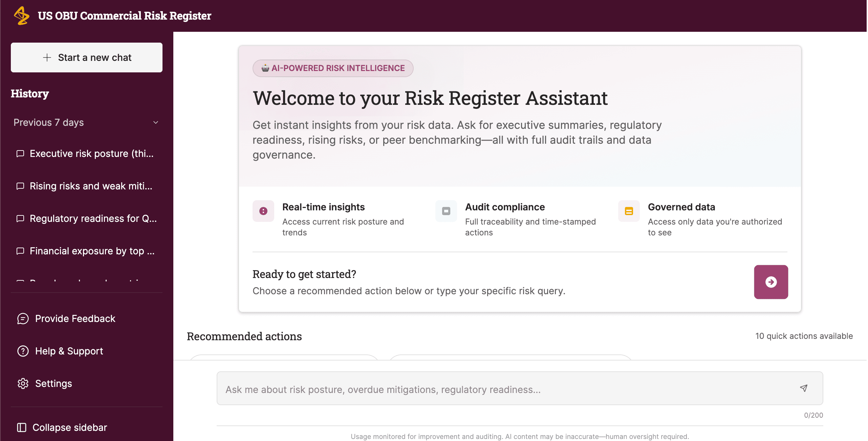The image size is (868, 441).
Task: Click the Collapse sidebar panel icon
Action: click(x=21, y=427)
